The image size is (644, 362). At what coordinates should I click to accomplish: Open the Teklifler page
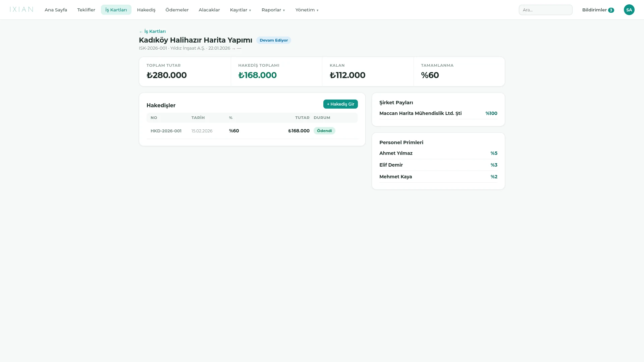point(86,10)
